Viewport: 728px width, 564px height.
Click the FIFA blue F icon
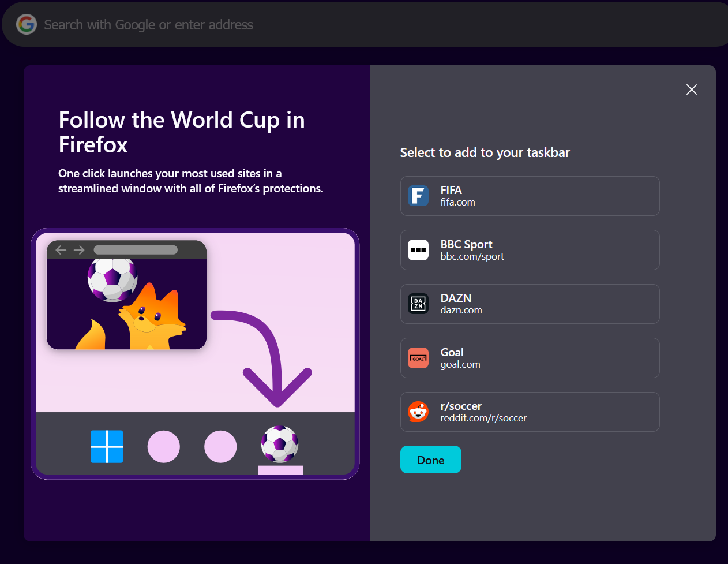pyautogui.click(x=418, y=196)
